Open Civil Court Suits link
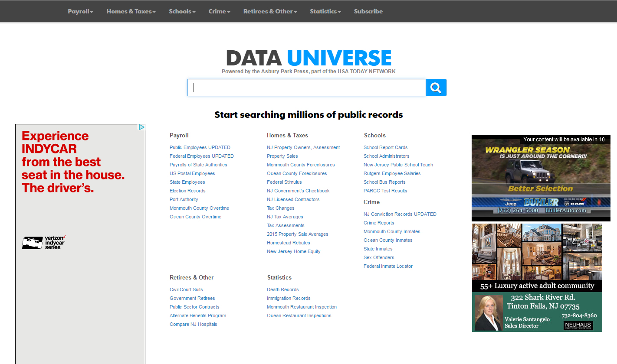 tap(186, 289)
